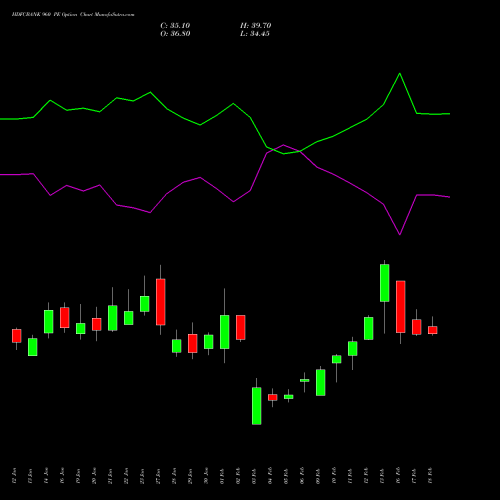The image size is (500, 500).
Task: Click the large red candle above 16 Feb
Action: [x=401, y=307]
